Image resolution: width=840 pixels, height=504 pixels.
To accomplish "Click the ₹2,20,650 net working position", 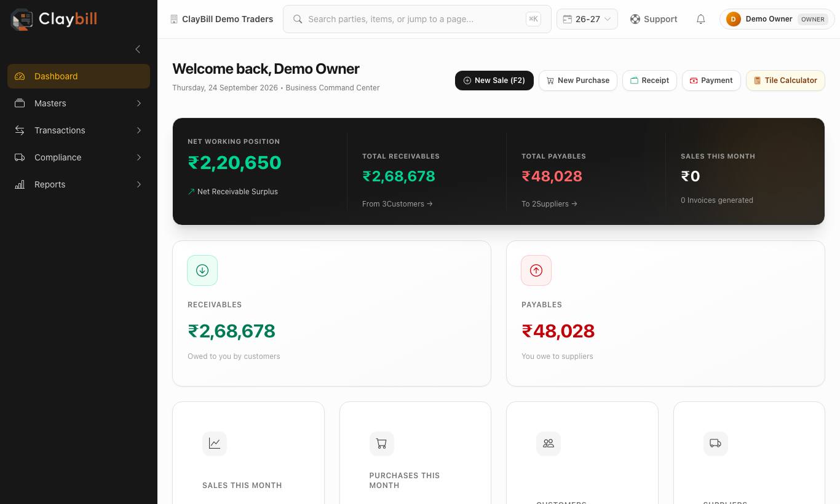I will tap(234, 163).
